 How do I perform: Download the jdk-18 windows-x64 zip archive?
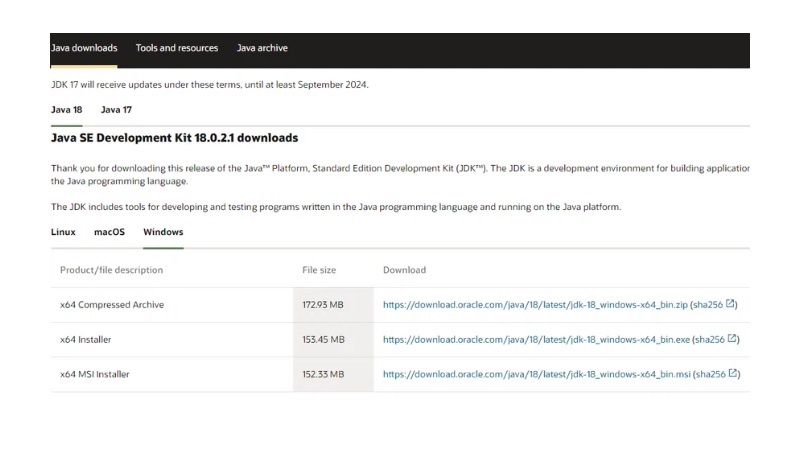pos(534,305)
